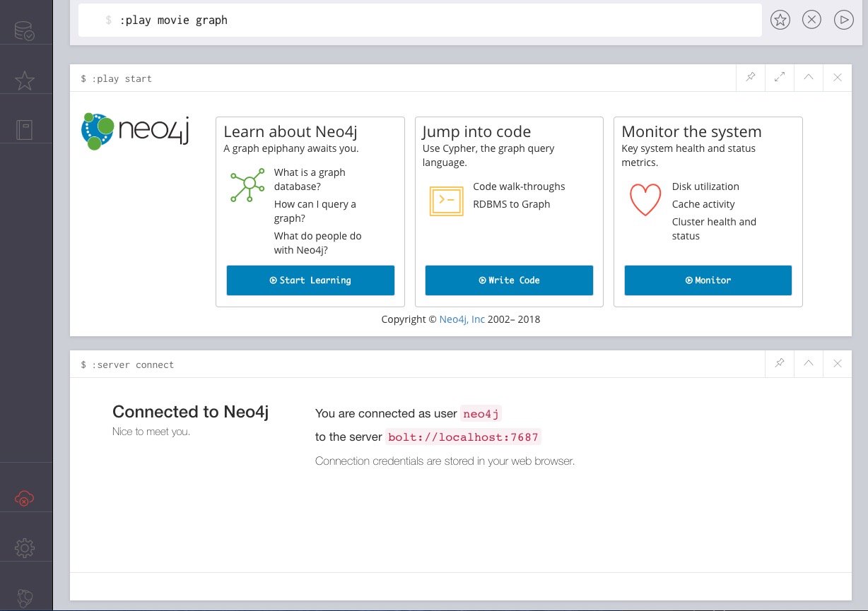
Task: Open the Documents book sidebar icon
Action: click(x=25, y=130)
